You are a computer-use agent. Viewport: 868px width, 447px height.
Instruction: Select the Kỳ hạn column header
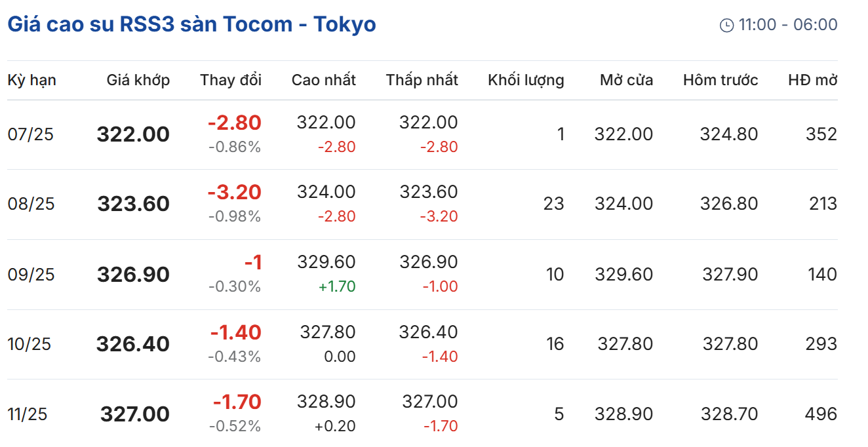[x=31, y=80]
